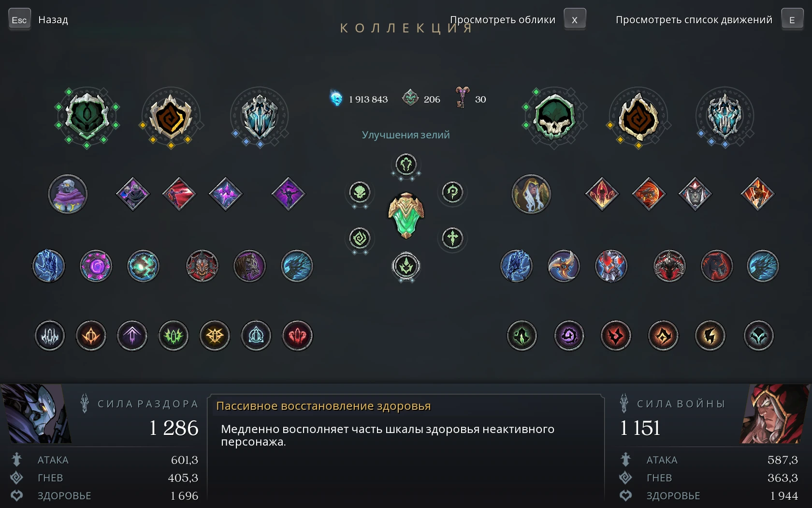The height and width of the screenshot is (508, 812).
Task: Click the green skull emblem on right side
Action: point(554,117)
